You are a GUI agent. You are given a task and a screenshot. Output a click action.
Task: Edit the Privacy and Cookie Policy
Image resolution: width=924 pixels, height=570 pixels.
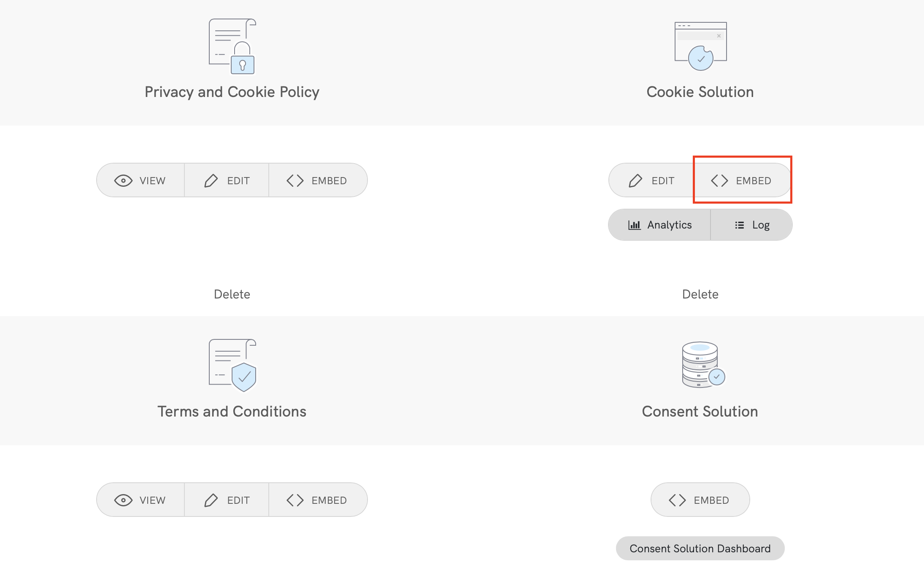227,181
